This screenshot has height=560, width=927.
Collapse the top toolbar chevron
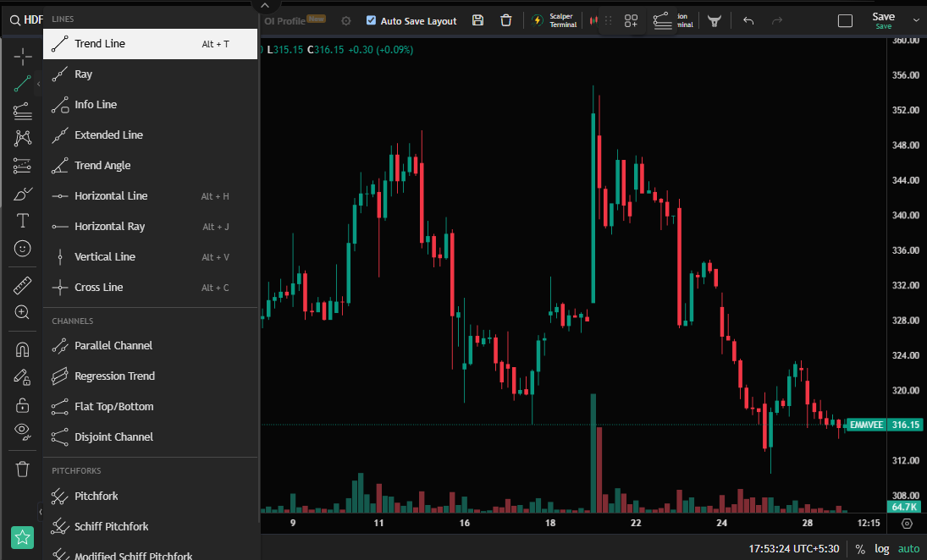(x=265, y=5)
